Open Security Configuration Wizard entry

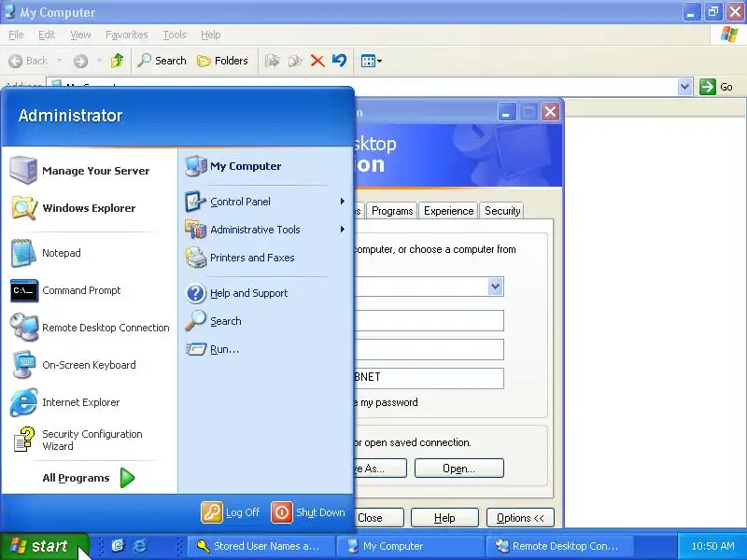pyautogui.click(x=89, y=440)
